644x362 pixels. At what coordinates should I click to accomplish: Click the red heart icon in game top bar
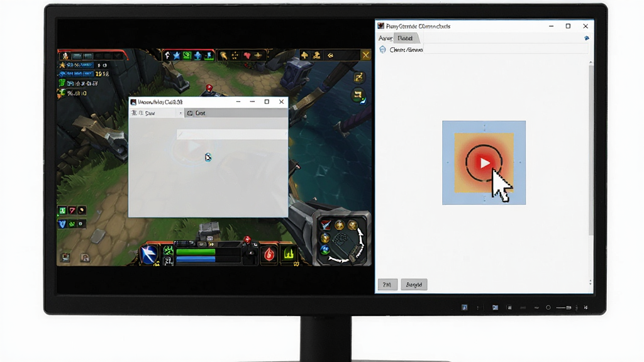tap(247, 55)
